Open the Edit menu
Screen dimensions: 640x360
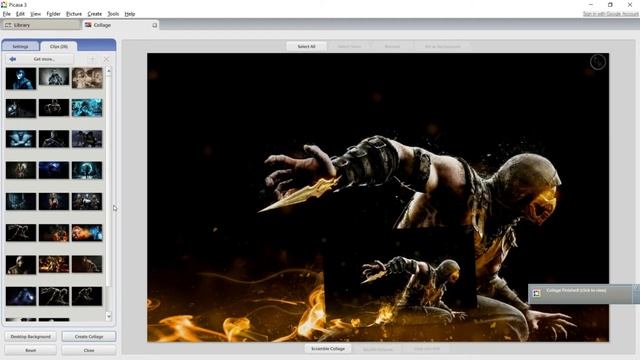click(x=20, y=14)
